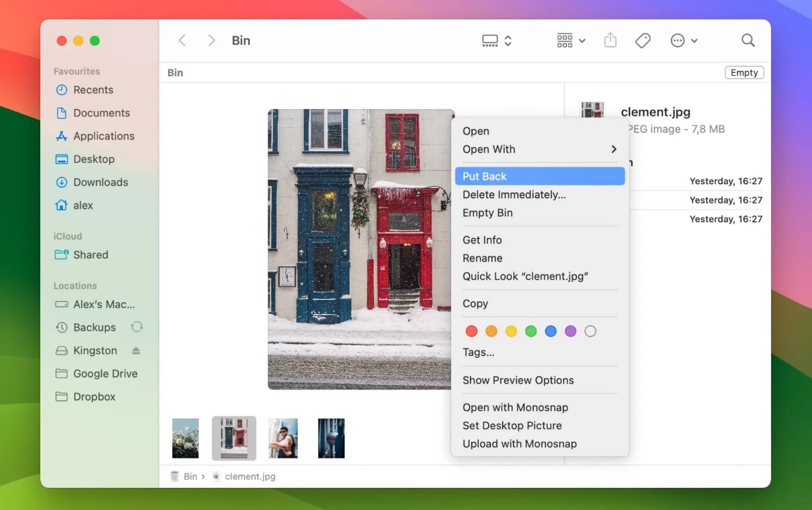
Task: Select Delete Immediately… from the menu
Action: pyautogui.click(x=513, y=195)
